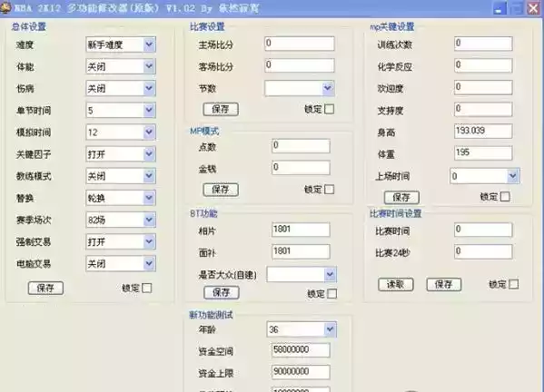Focus the 化学反应 input field

tap(483, 65)
